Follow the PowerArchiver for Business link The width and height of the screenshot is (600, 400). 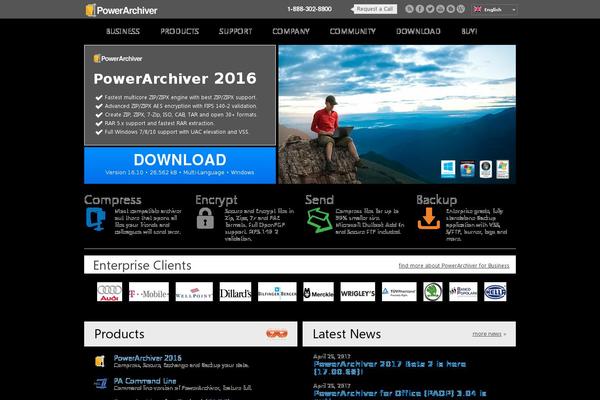[454, 266]
